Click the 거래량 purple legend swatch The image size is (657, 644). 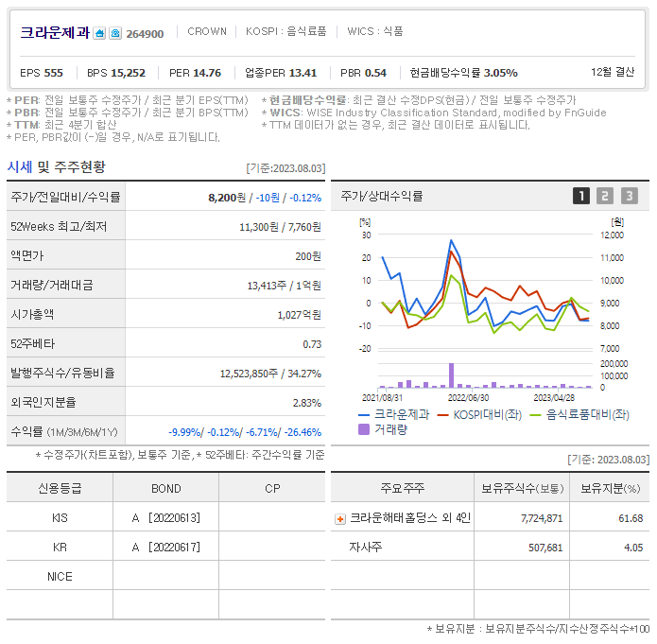364,429
